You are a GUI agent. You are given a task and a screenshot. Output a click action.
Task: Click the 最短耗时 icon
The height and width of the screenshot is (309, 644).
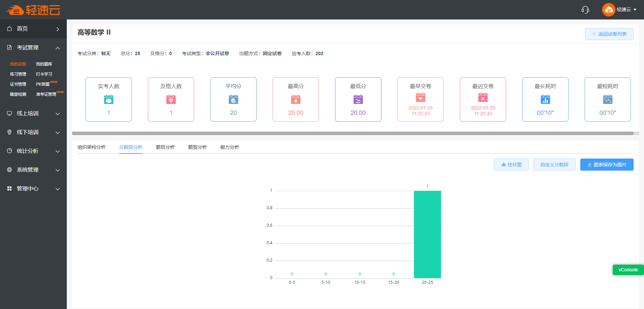click(608, 99)
